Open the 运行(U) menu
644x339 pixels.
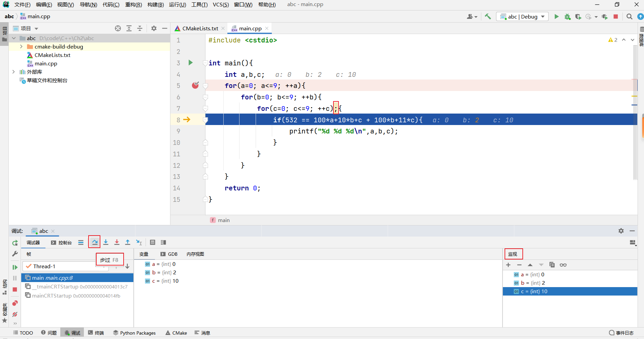pyautogui.click(x=177, y=4)
